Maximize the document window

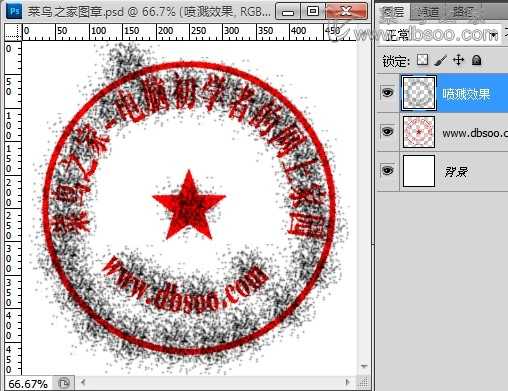[312, 12]
